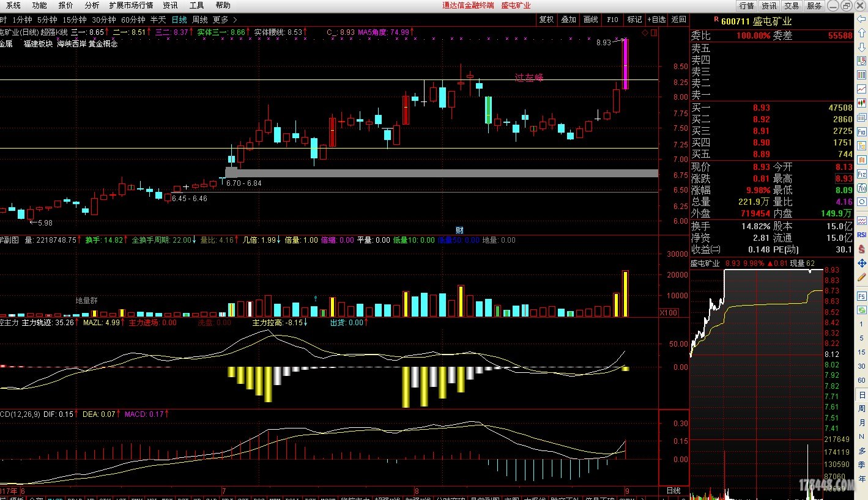Open the 帮助 menu
Viewport: 868px width, 500px height.
[223, 6]
